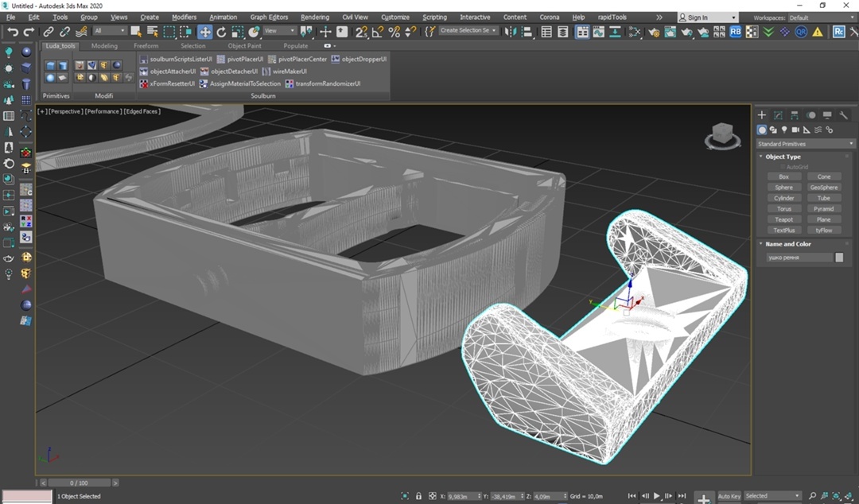
Task: Open the Sign In dropdown
Action: pos(708,17)
